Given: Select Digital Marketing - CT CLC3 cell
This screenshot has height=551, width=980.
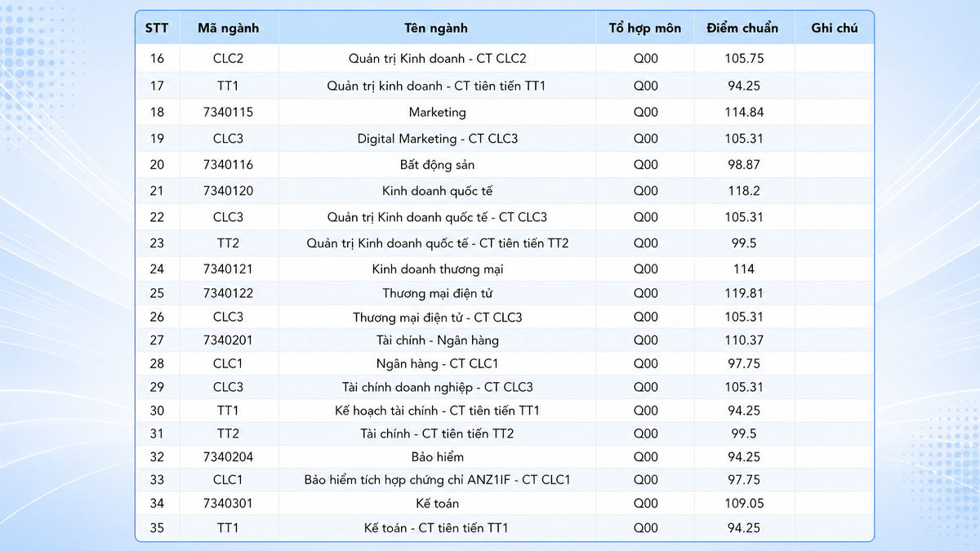Looking at the screenshot, I should [x=438, y=138].
